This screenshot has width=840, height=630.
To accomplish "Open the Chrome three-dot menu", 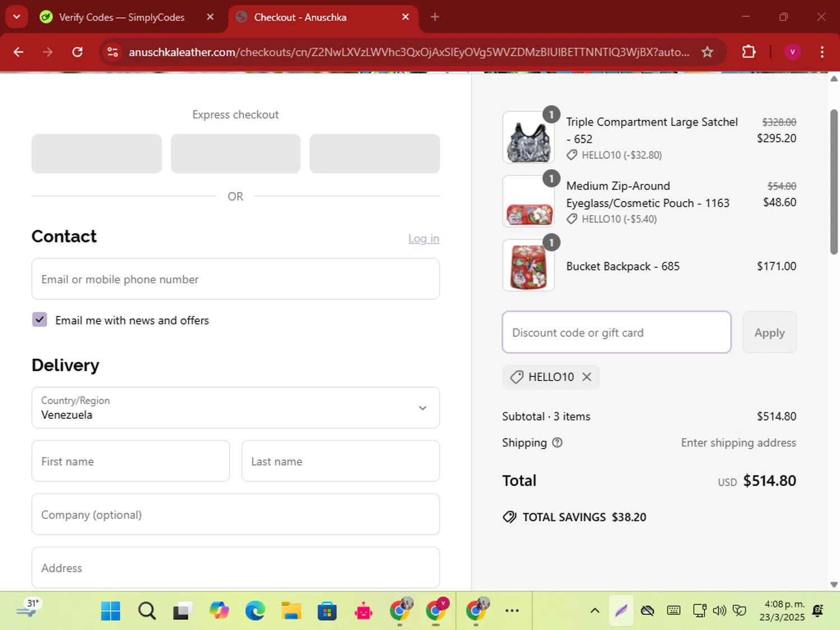I will pos(822,52).
